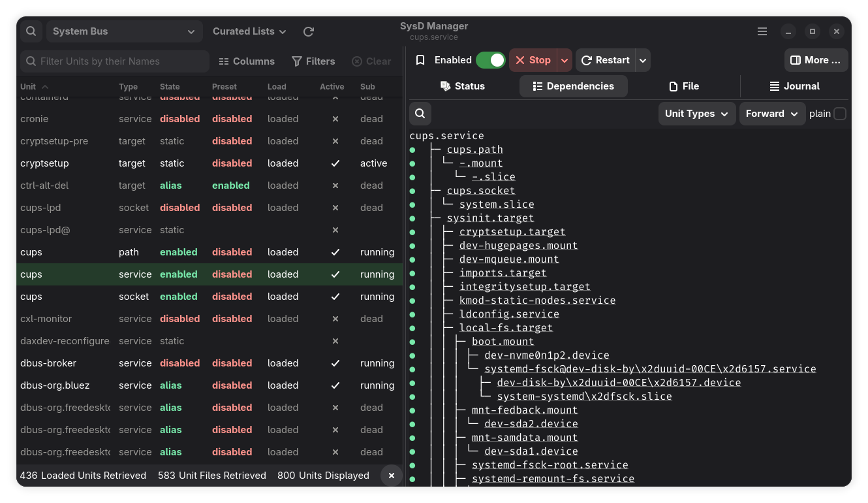Open integritysetup.target dependency link

(525, 287)
